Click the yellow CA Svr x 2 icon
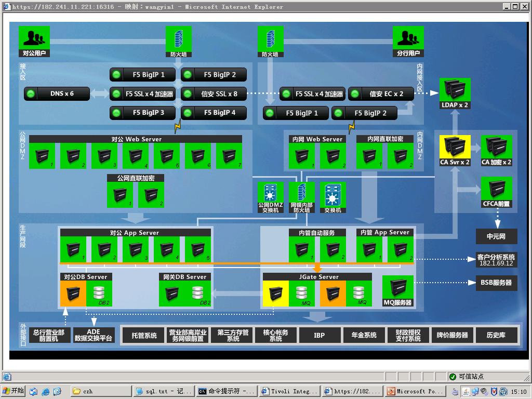Viewport: 532px width, 399px height. click(x=455, y=147)
